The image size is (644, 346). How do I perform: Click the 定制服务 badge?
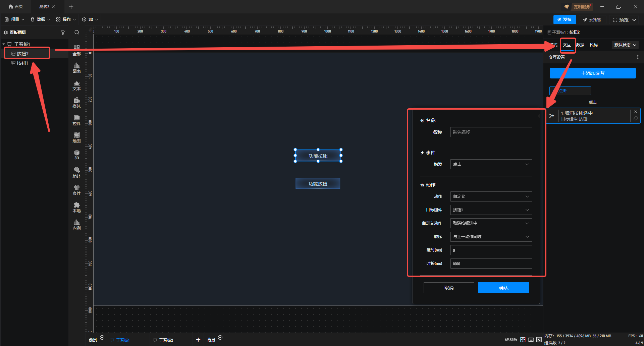click(x=578, y=7)
